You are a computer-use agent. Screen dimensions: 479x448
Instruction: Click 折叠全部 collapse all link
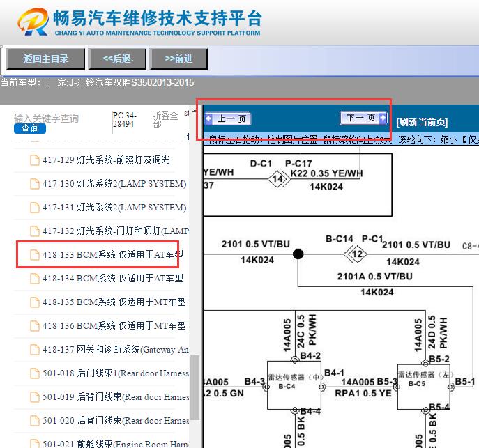(165, 120)
